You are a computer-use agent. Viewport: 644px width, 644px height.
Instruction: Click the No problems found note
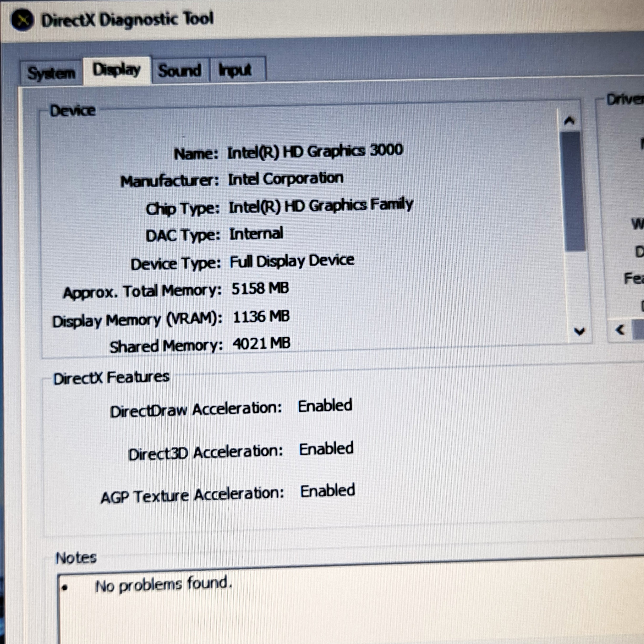point(163,585)
